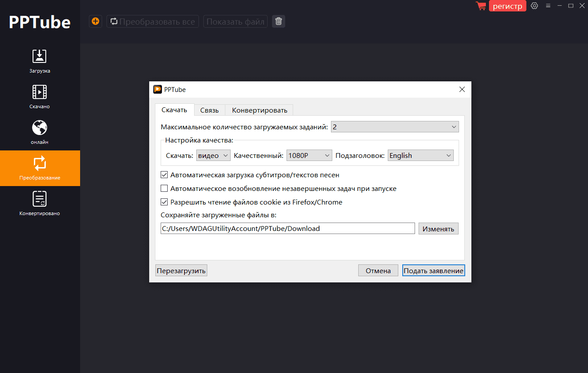Image resolution: width=588 pixels, height=373 pixels.
Task: Open the Загрузка download section icon
Action: click(x=40, y=56)
